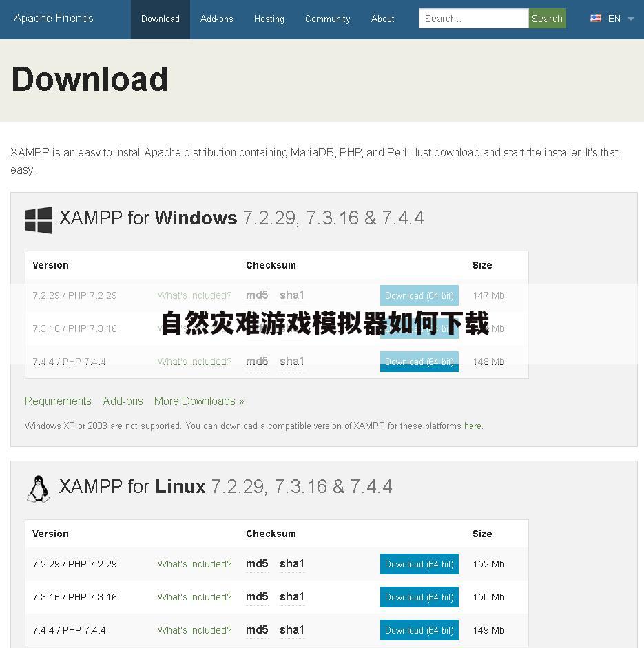Click the '152 Mb' size value
The height and width of the screenshot is (648, 644).
click(488, 564)
